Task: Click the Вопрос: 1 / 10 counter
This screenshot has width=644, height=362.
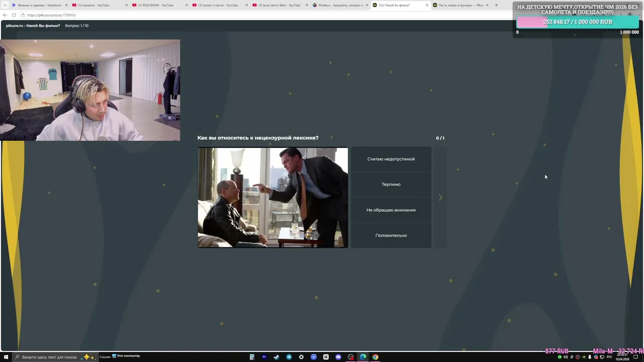Action: click(76, 26)
